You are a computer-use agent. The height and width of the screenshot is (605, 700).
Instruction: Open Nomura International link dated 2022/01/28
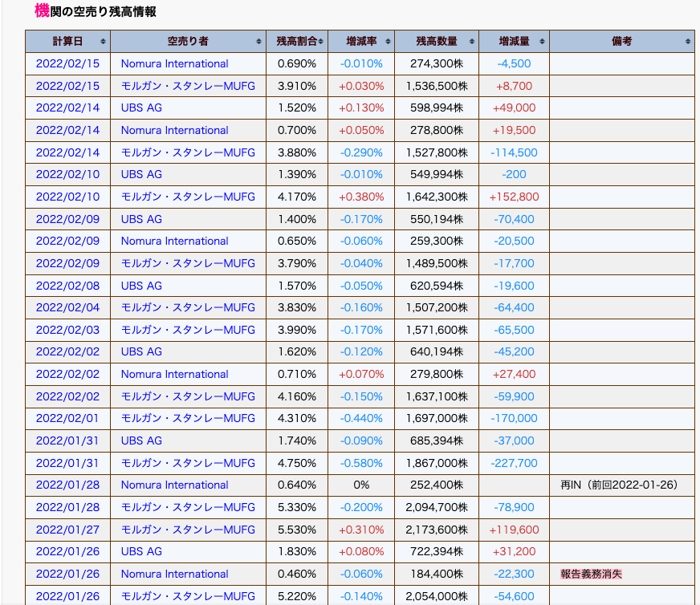[174, 485]
